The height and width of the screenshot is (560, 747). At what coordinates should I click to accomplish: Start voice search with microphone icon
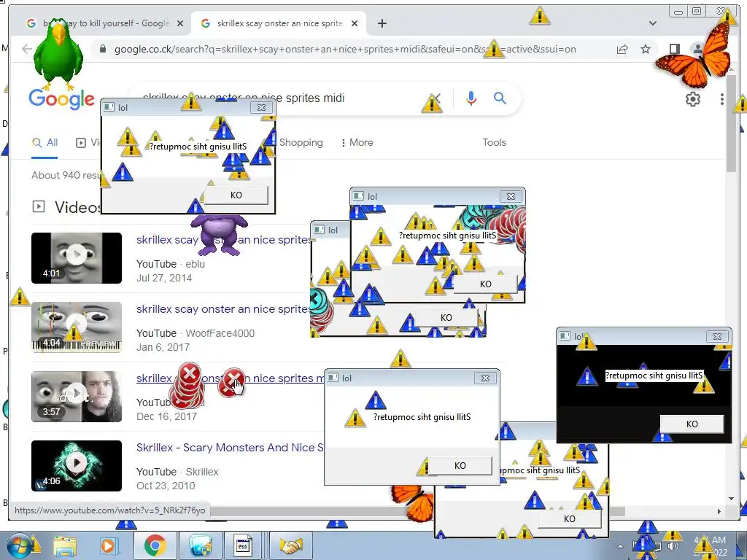pyautogui.click(x=471, y=98)
